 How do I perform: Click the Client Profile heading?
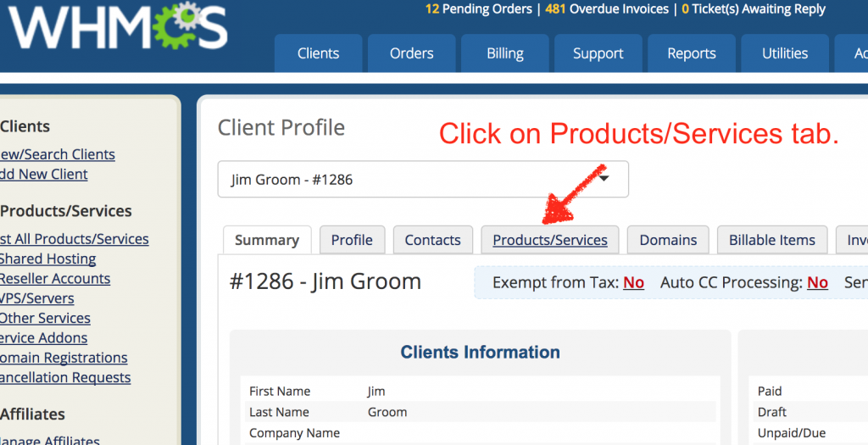point(281,127)
